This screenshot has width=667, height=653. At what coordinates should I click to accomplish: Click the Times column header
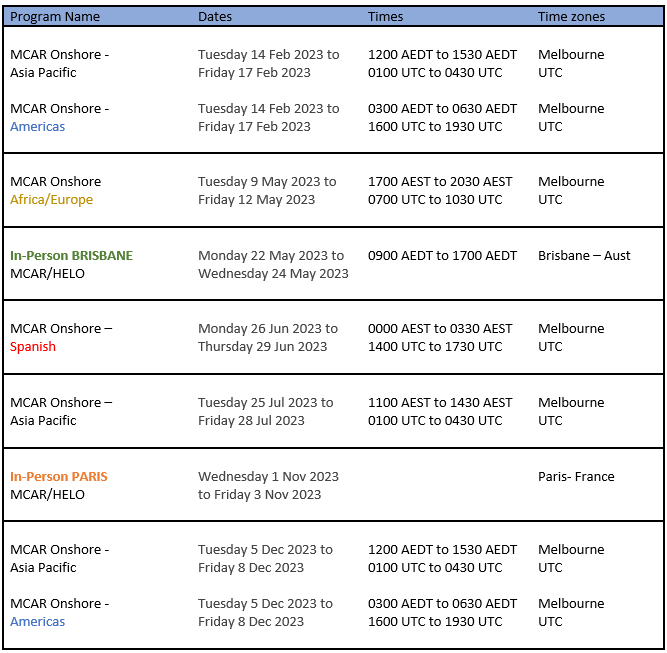tap(385, 17)
